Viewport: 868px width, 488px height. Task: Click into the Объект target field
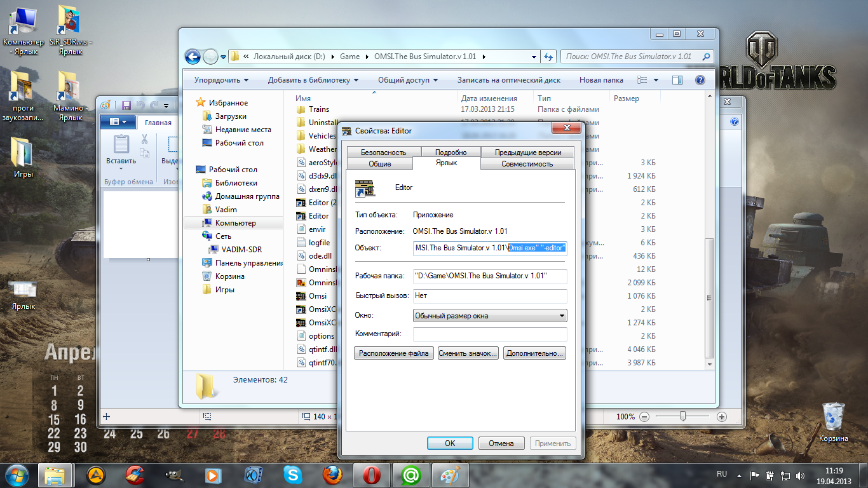pyautogui.click(x=490, y=248)
